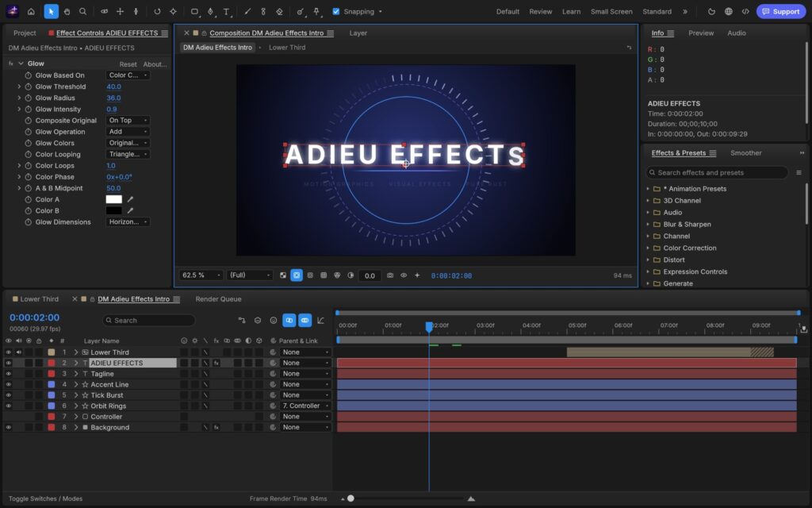Select the Rotation tool
Image resolution: width=812 pixels, height=508 pixels.
click(157, 11)
